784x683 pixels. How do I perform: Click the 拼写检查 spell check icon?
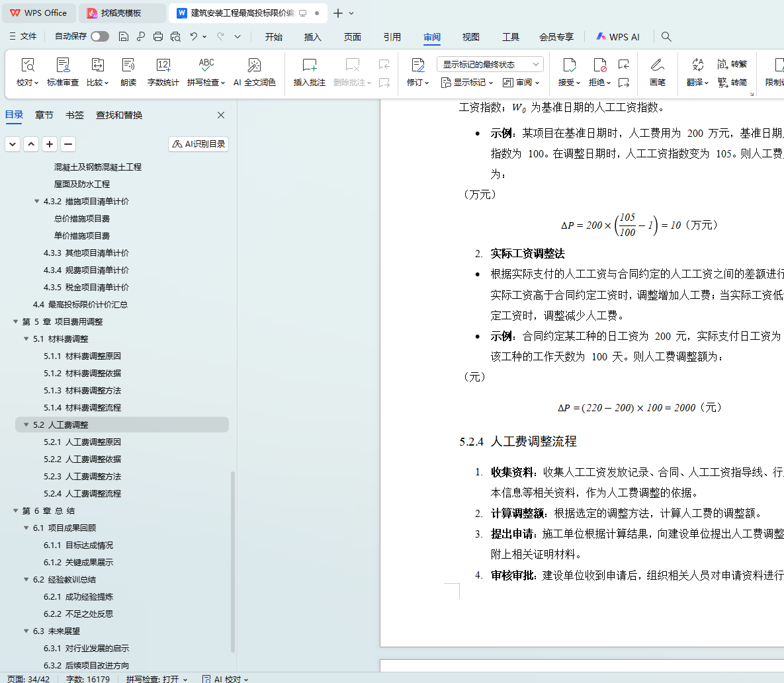pyautogui.click(x=206, y=65)
